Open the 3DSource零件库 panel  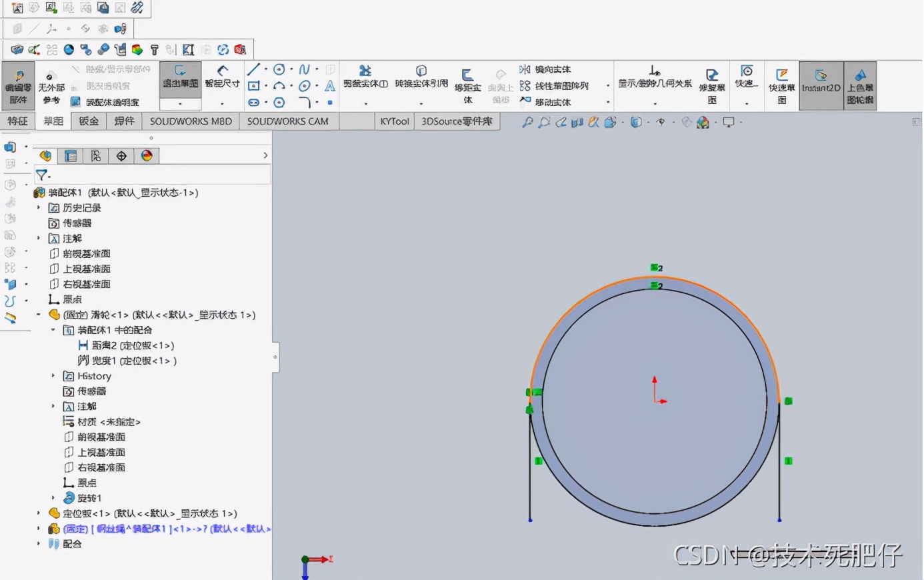[x=457, y=121]
